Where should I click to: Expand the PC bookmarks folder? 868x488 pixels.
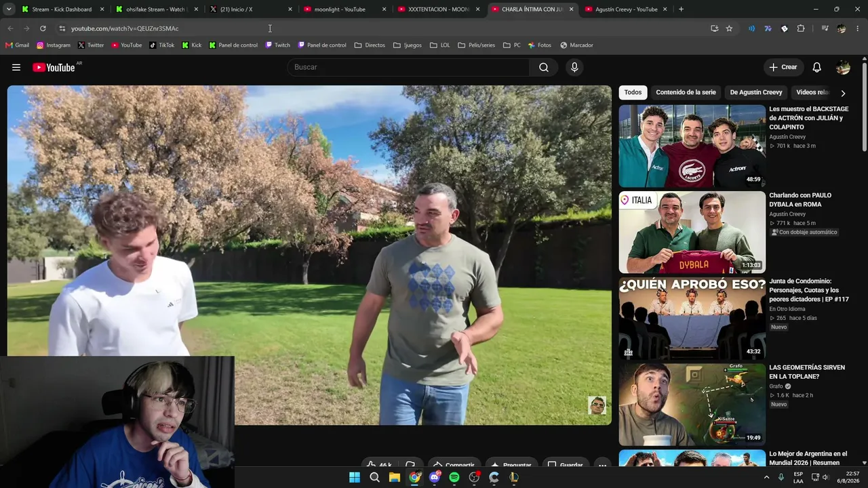coord(512,45)
